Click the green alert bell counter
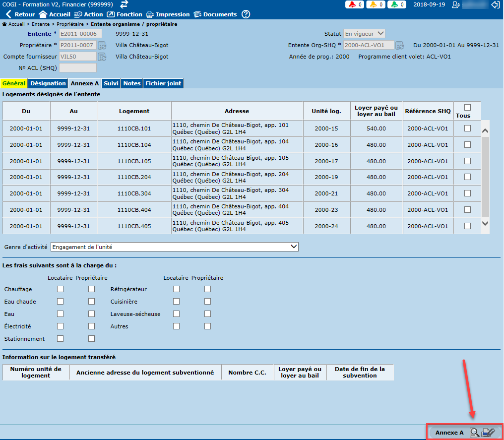The height and width of the screenshot is (440, 504). coord(397,4)
